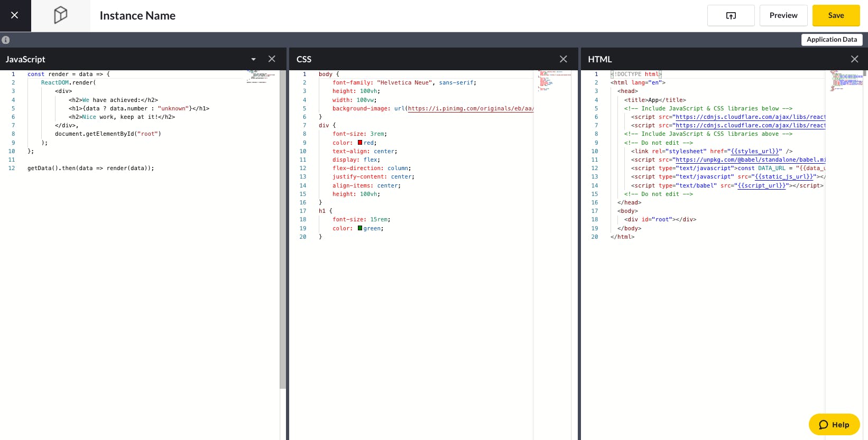Click the {{script_url}} link
This screenshot has height=440, width=868.
(x=762, y=185)
